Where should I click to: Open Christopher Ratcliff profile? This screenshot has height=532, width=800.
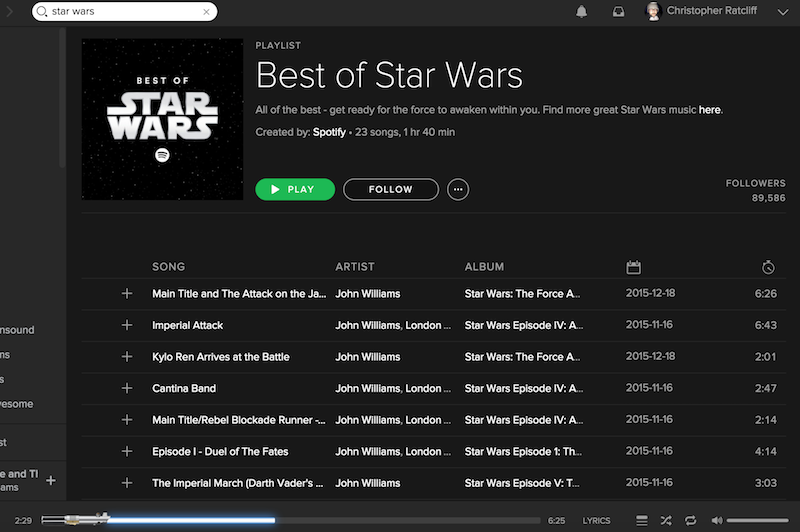(712, 11)
